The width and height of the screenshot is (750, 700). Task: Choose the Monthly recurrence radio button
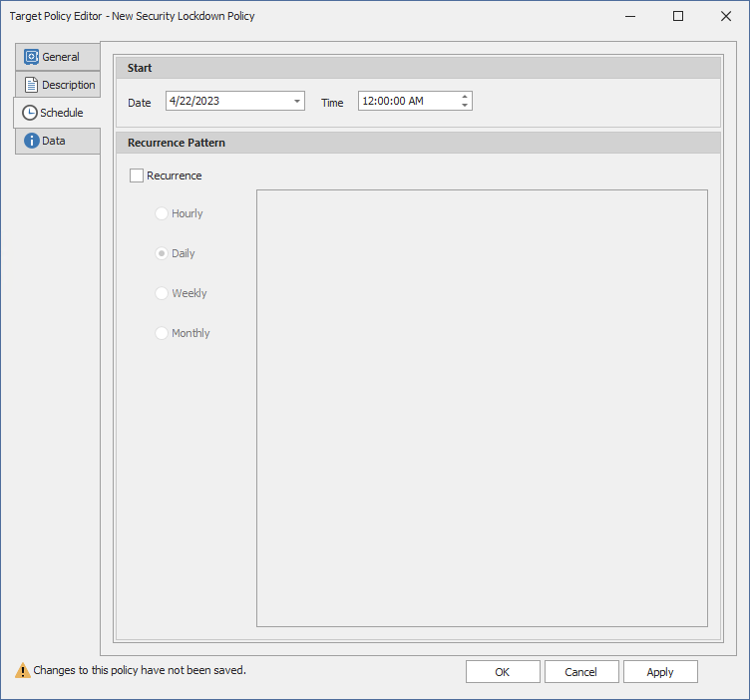162,333
